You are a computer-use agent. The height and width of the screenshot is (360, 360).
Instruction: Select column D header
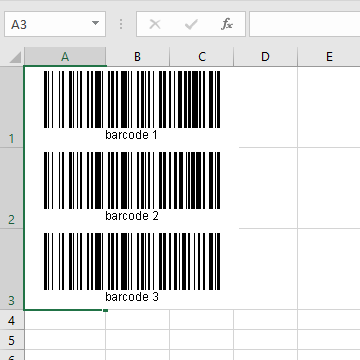click(265, 57)
